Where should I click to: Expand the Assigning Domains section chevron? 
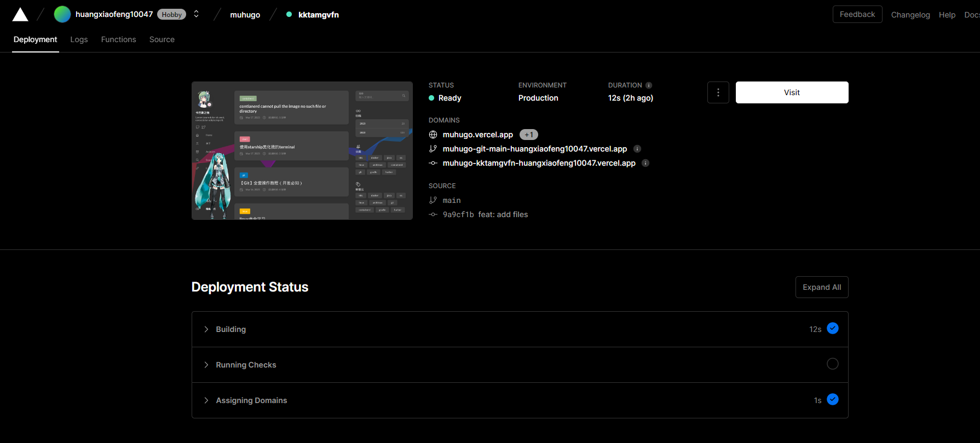click(206, 400)
